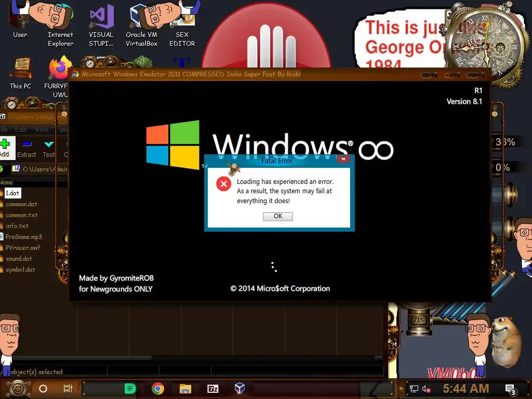Open the This PC desktop icon

coord(20,73)
